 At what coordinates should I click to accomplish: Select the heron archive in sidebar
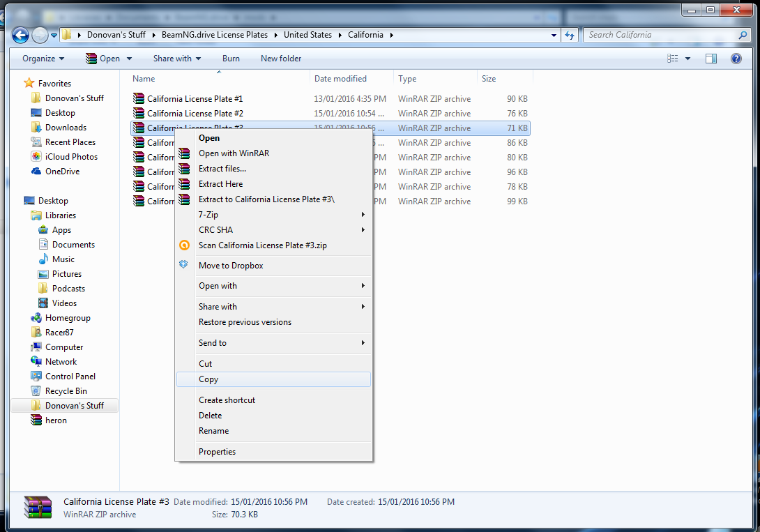(x=56, y=420)
